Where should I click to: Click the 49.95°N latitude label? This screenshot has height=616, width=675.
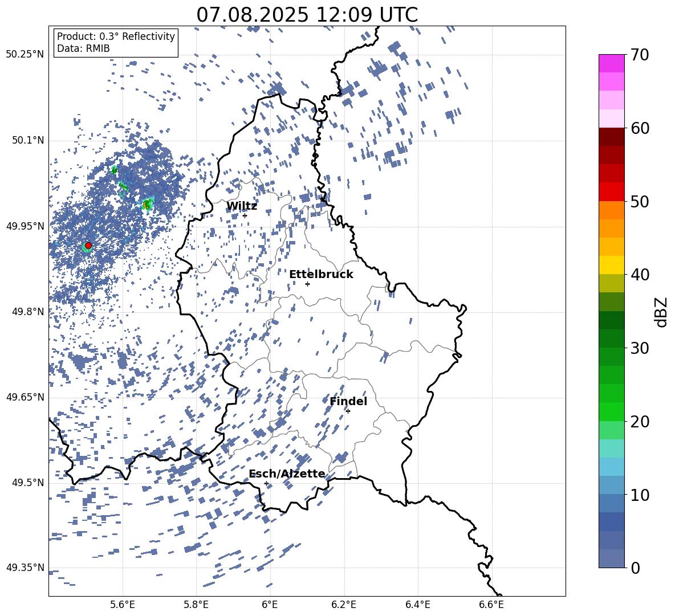tap(25, 226)
